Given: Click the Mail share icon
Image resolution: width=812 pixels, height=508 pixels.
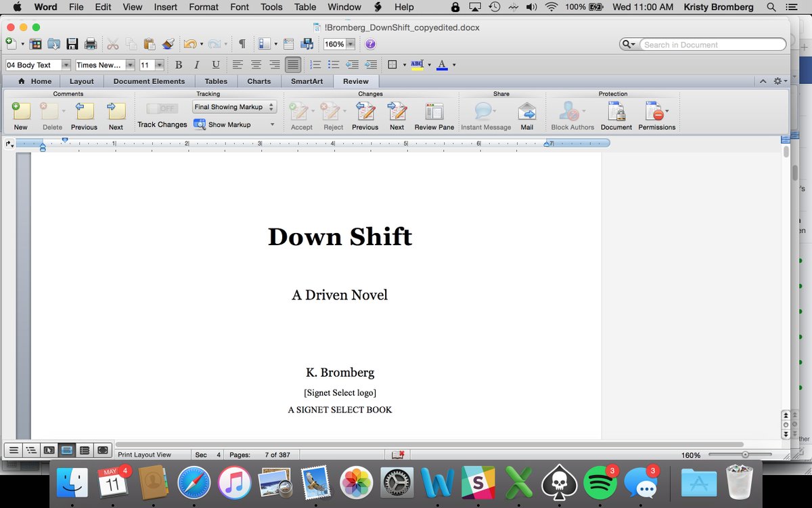Looking at the screenshot, I should click(527, 116).
